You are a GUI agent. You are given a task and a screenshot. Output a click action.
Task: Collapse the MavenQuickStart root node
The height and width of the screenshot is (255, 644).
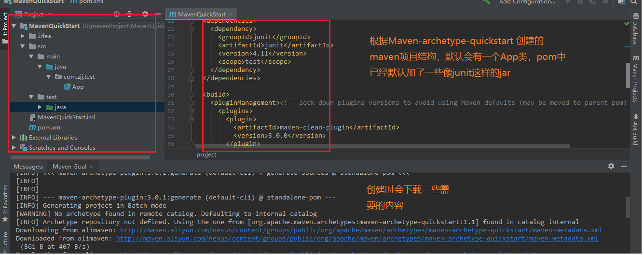(14, 26)
